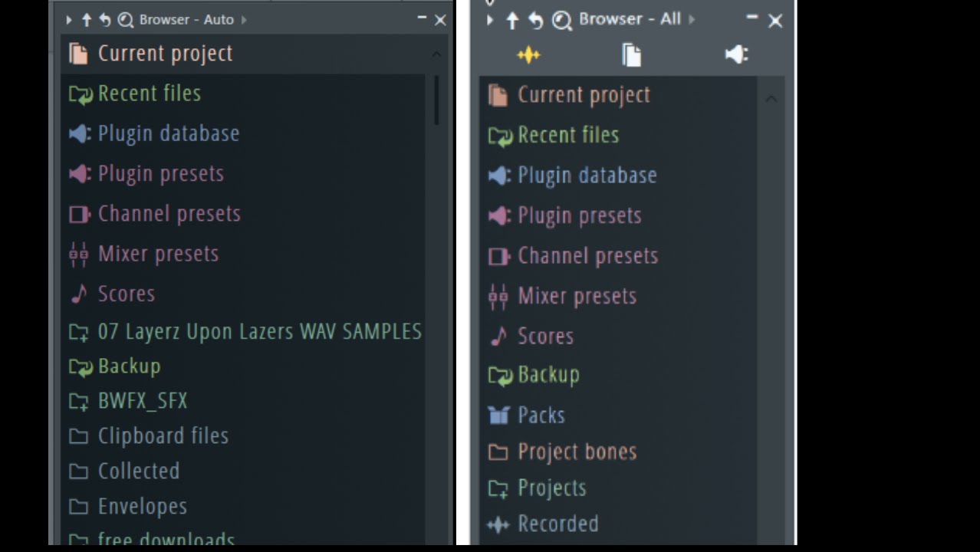Open the Project bones folder
Image resolution: width=980 pixels, height=552 pixels.
[x=577, y=452]
